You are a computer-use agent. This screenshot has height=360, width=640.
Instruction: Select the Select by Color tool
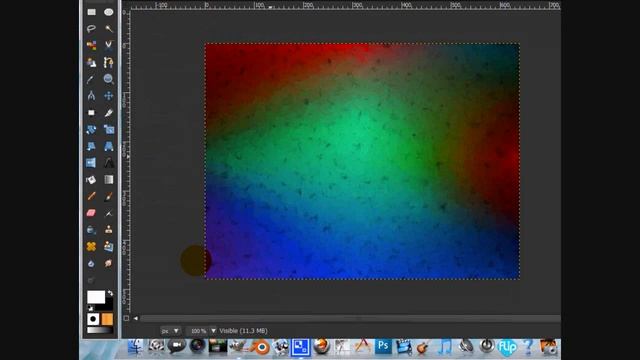[x=91, y=45]
